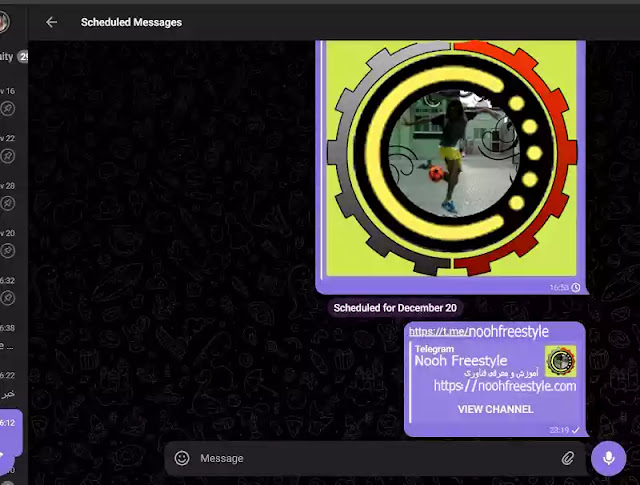Click the pinned icon on the chat dated 22
Image resolution: width=640 pixels, height=485 pixels.
tap(8, 156)
